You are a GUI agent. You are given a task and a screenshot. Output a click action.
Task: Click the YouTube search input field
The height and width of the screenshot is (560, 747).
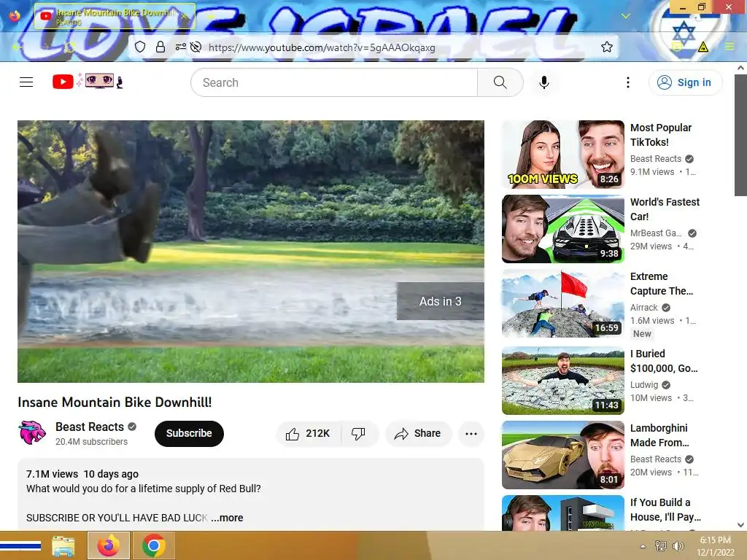point(334,82)
